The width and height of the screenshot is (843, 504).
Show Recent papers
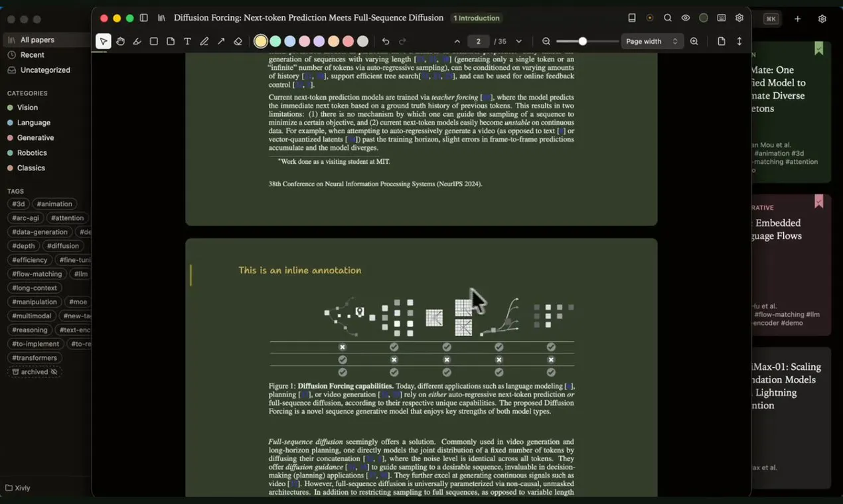coord(33,55)
